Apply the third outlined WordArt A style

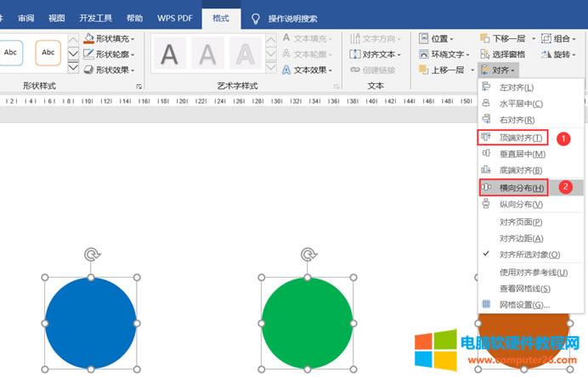tap(246, 53)
